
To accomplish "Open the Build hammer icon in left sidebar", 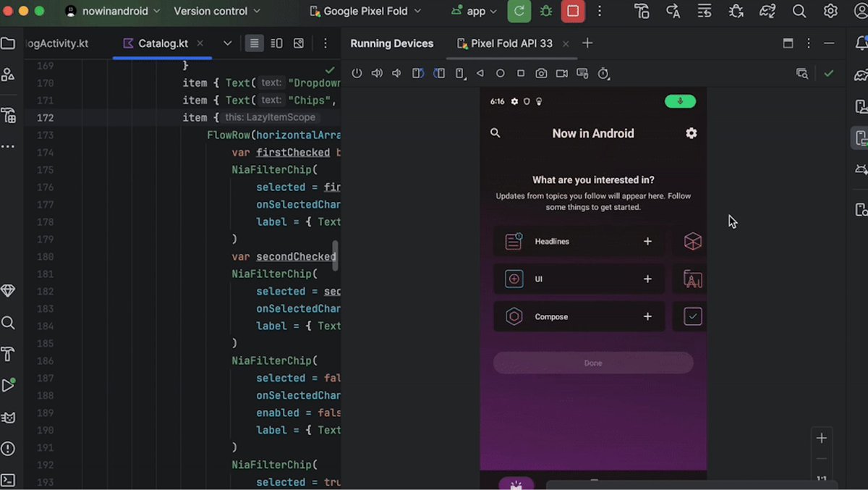I will click(x=8, y=354).
